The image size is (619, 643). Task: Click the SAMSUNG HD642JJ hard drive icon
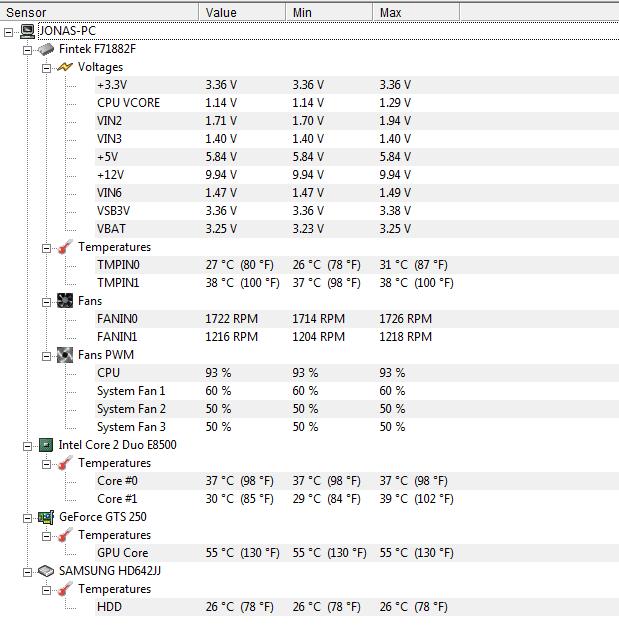(x=46, y=571)
